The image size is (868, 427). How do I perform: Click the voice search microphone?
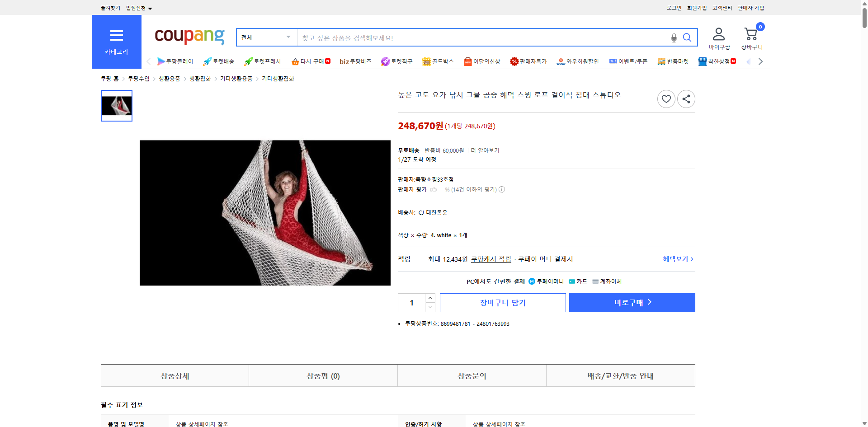(673, 38)
